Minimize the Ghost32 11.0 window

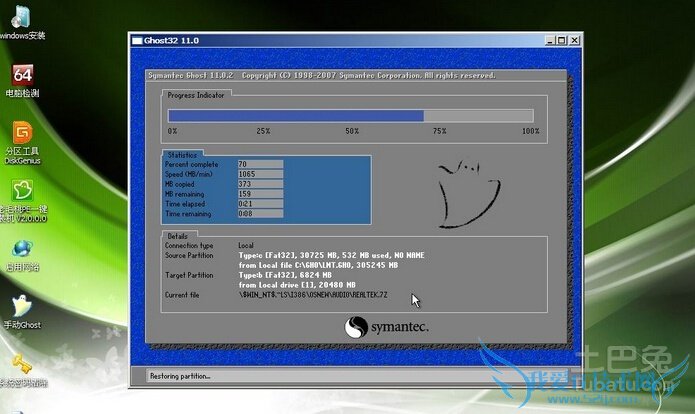tap(550, 40)
